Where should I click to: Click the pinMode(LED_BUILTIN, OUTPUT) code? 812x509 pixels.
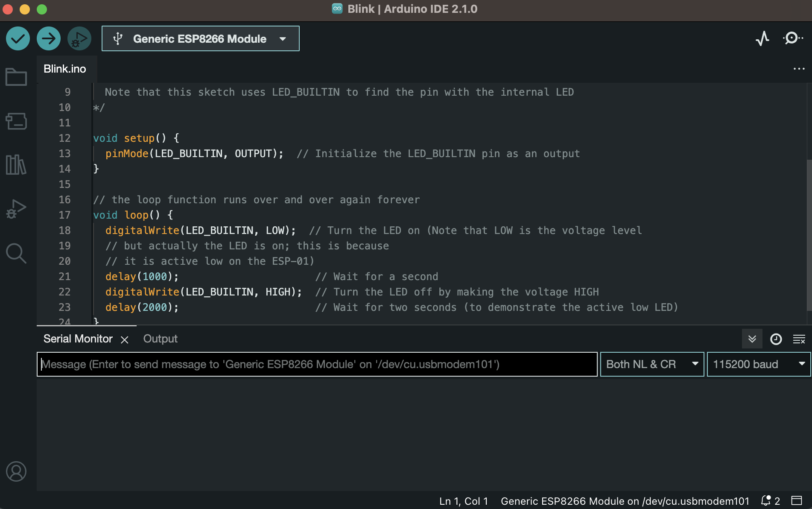coord(194,154)
